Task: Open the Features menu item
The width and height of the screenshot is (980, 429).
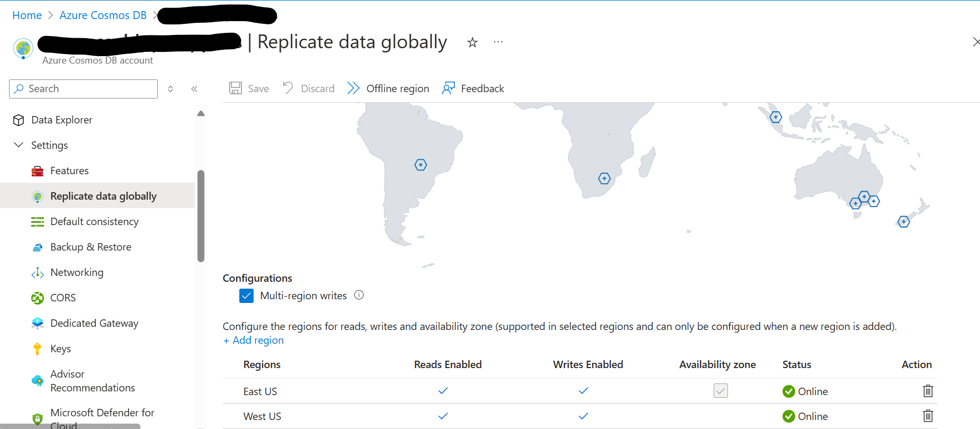Action: click(x=69, y=171)
